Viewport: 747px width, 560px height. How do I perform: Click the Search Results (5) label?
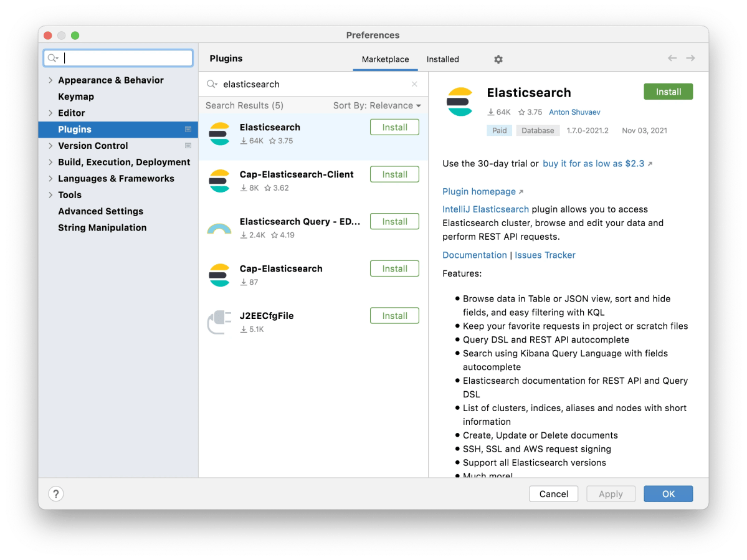click(244, 106)
